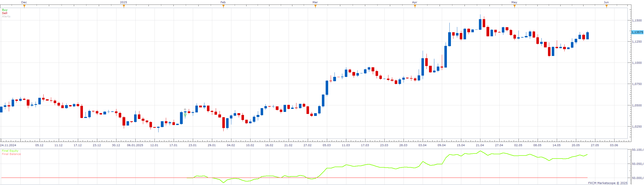
Task: Click the 1,1250 price axis label
Action: pos(637,42)
